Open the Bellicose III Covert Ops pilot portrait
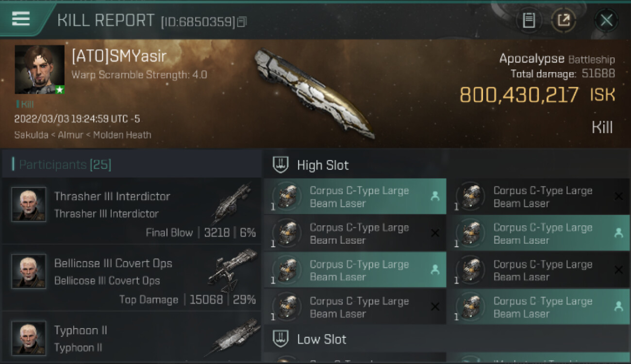Image resolution: width=631 pixels, height=364 pixels. click(29, 271)
